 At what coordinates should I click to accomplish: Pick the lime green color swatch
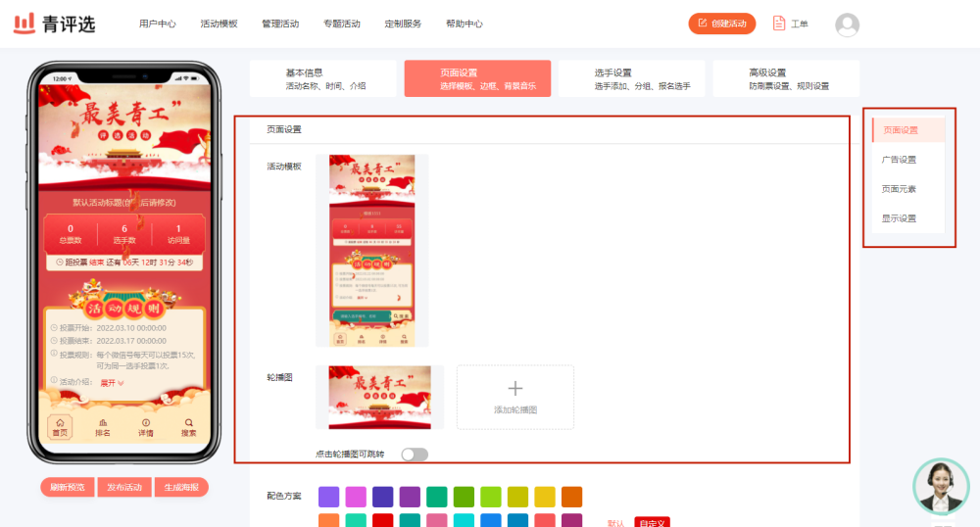click(x=491, y=497)
